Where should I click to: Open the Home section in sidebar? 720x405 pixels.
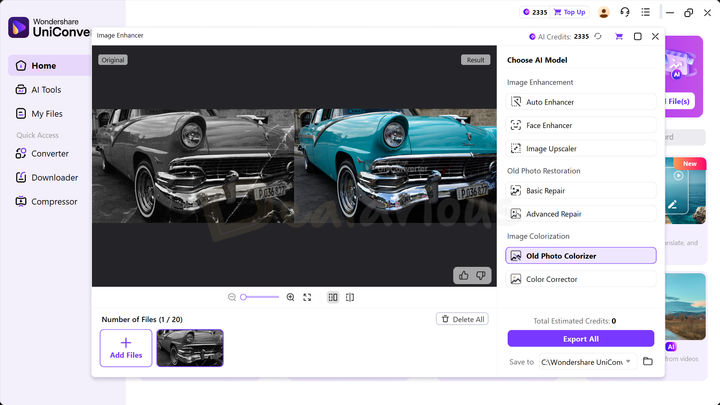pyautogui.click(x=50, y=66)
